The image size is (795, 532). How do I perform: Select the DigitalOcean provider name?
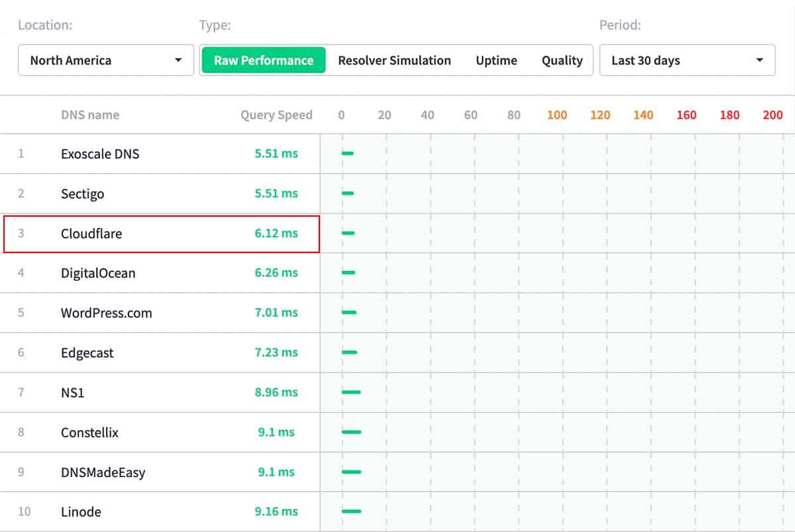tap(98, 273)
